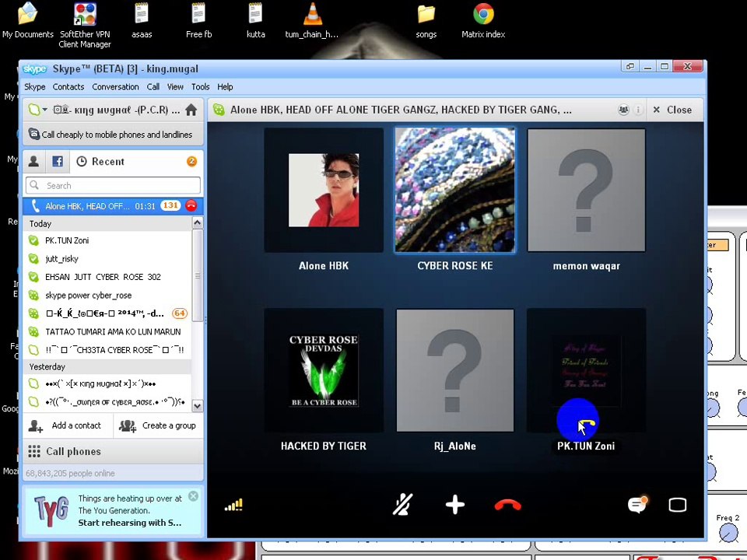Select HACKED BY TIGER participant thumbnail

[324, 370]
